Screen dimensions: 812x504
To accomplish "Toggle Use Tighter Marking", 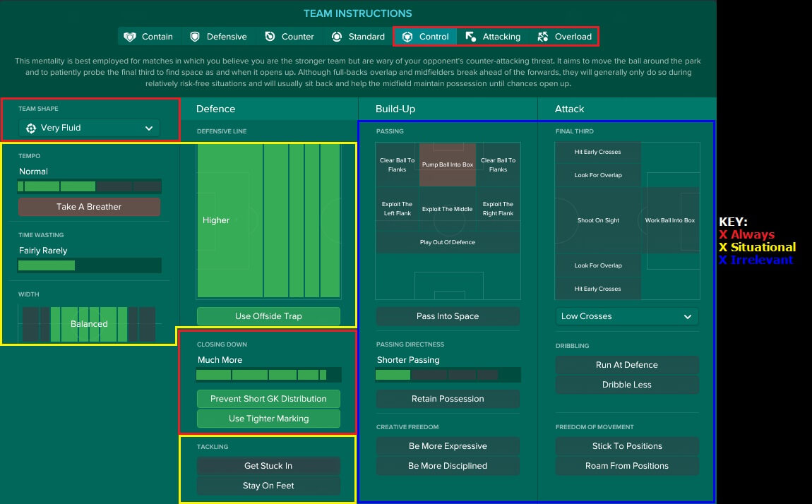I will pos(268,419).
